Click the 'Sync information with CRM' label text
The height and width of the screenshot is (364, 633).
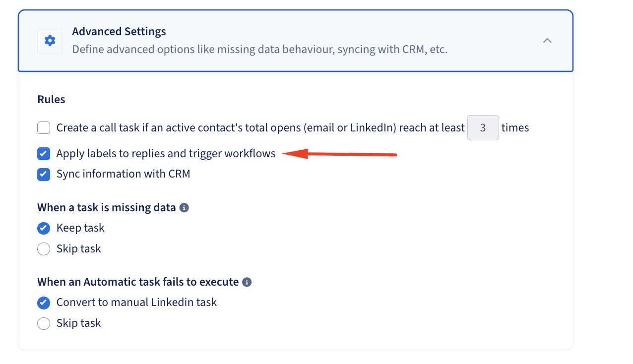click(124, 174)
